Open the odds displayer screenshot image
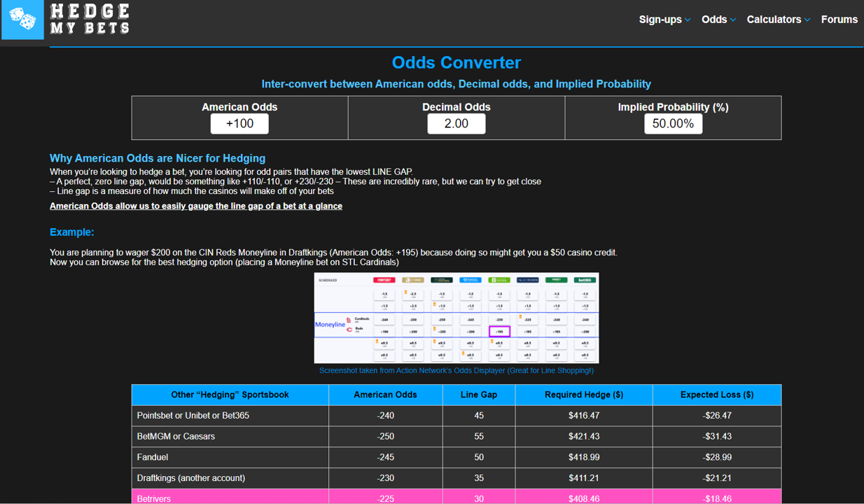The height and width of the screenshot is (504, 864). point(457,318)
